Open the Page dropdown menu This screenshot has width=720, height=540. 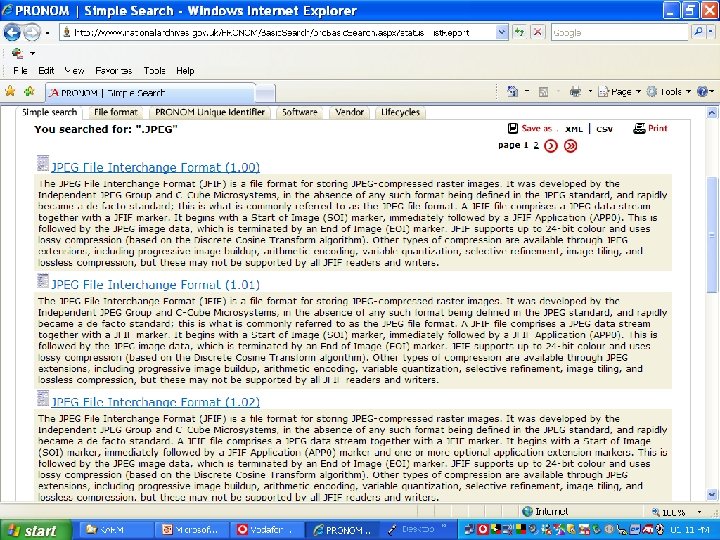point(619,92)
